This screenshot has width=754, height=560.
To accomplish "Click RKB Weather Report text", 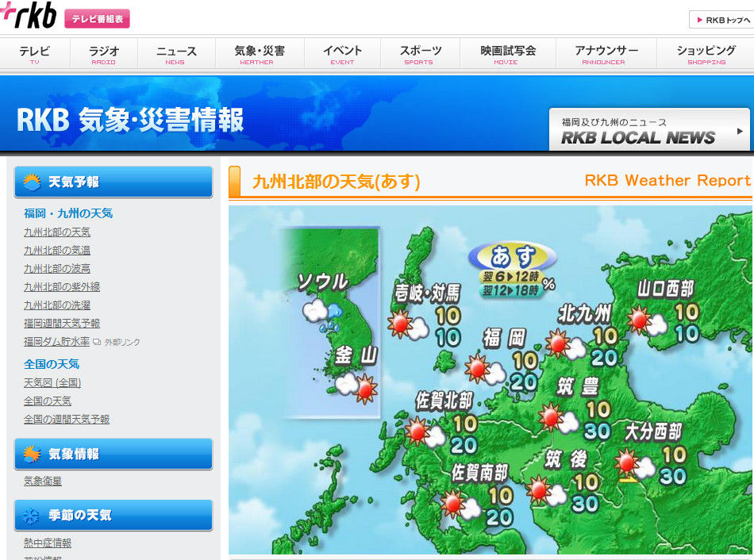I will click(x=667, y=180).
